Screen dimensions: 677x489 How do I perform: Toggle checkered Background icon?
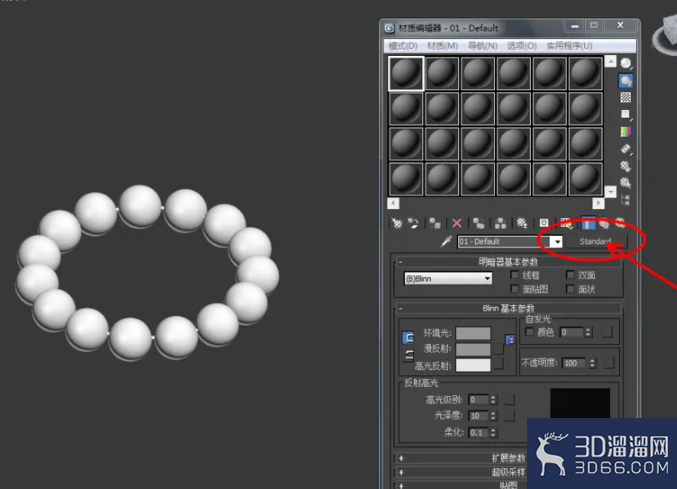tap(626, 98)
